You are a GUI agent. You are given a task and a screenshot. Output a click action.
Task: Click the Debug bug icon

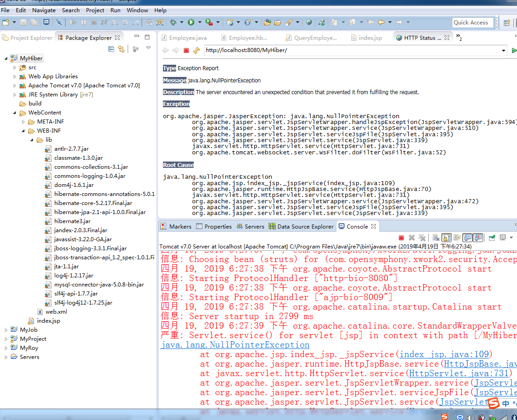[x=173, y=23]
